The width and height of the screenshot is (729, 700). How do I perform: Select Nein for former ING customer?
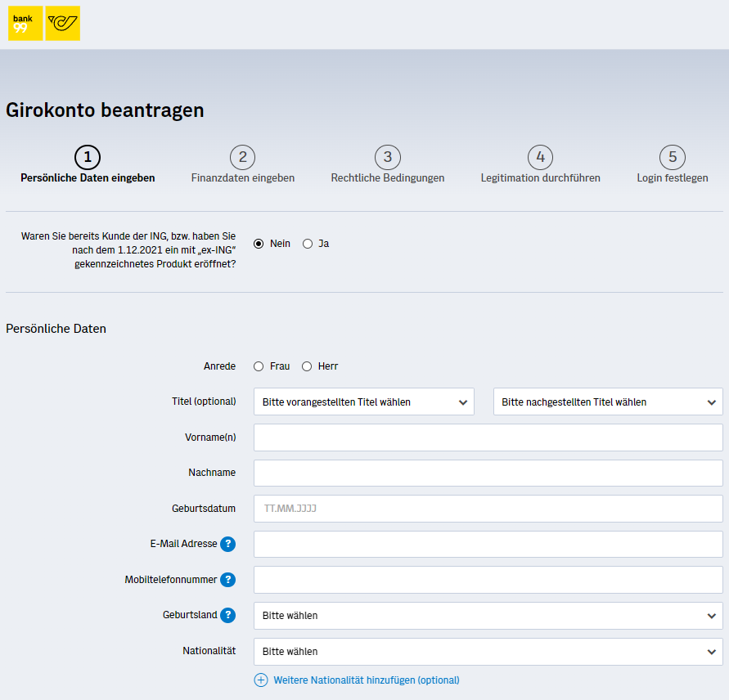tap(259, 244)
